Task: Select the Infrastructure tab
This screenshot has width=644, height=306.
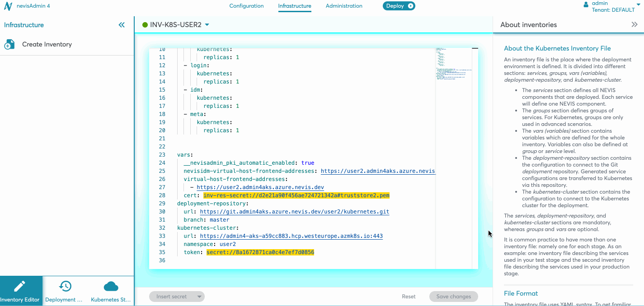Action: coord(295,6)
